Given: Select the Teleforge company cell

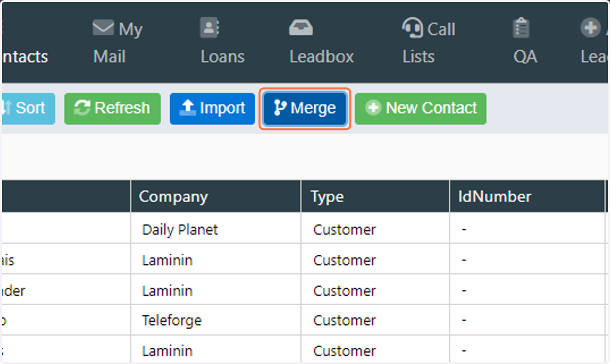Looking at the screenshot, I should tap(216, 320).
